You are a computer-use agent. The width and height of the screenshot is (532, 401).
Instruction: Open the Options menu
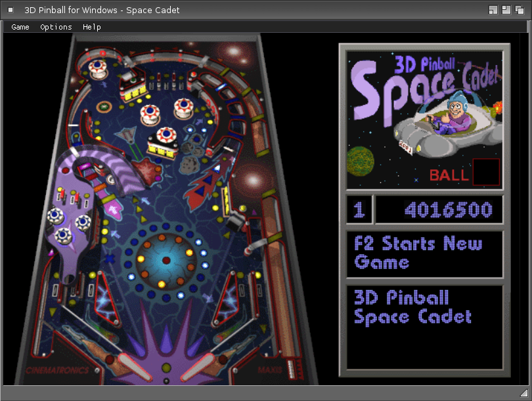[56, 27]
